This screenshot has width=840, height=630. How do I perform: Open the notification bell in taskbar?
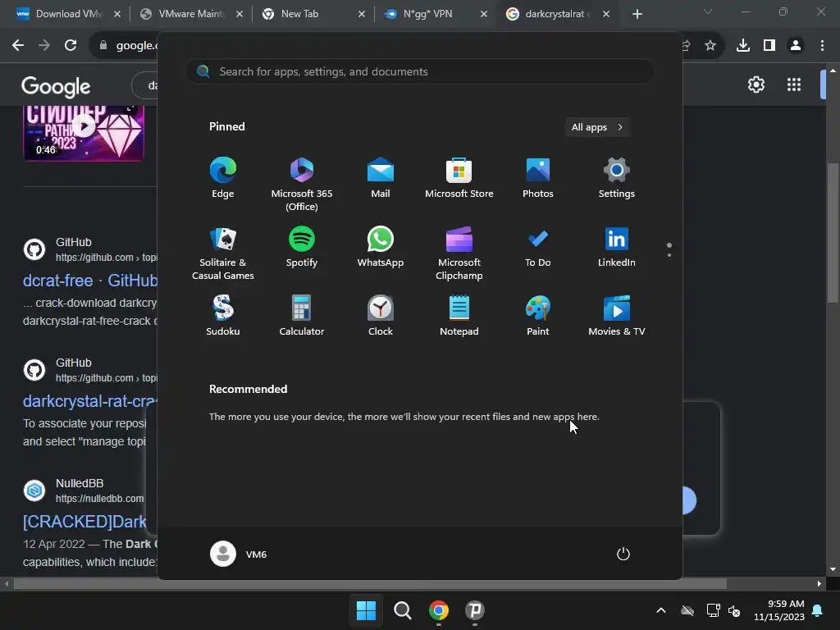tap(818, 610)
